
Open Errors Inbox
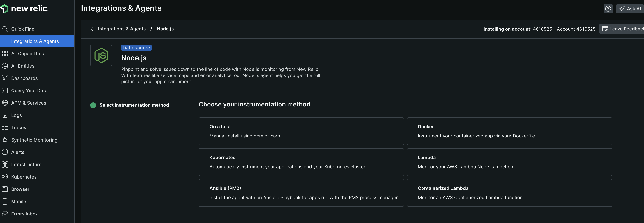pyautogui.click(x=37, y=214)
